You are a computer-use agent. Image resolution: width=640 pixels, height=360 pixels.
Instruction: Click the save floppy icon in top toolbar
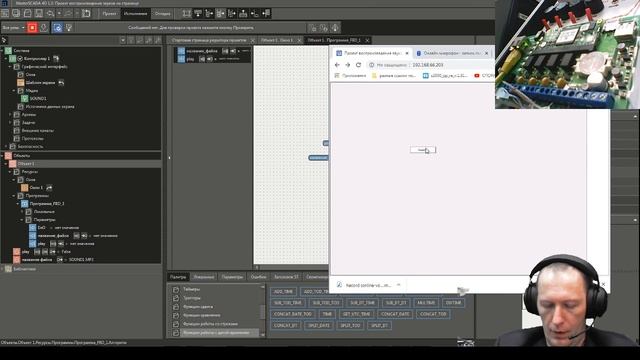[x=39, y=13]
